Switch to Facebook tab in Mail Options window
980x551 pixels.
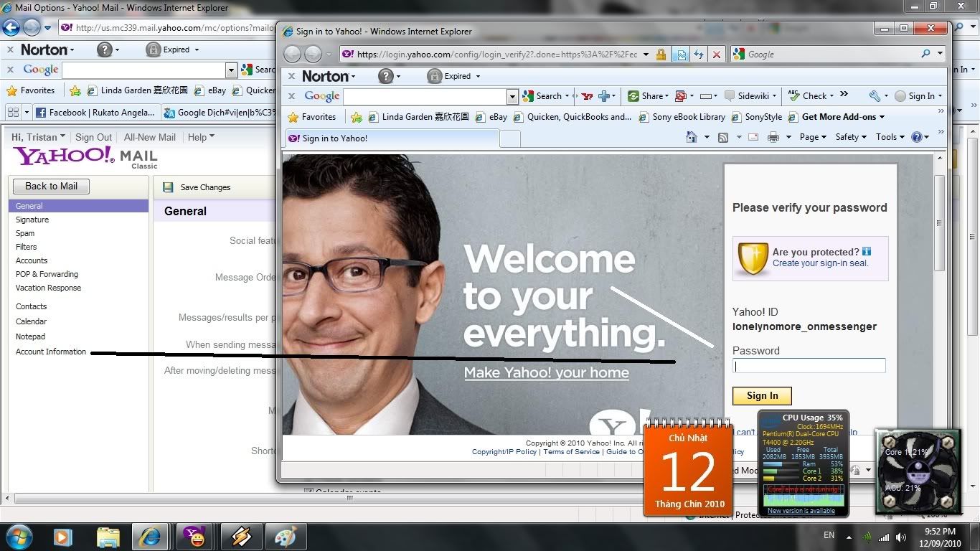pos(96,113)
